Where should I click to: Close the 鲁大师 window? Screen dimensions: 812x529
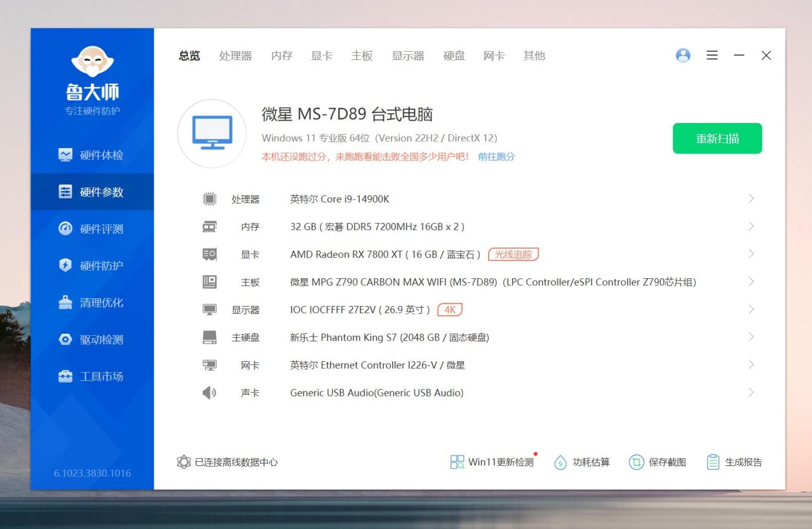click(766, 55)
